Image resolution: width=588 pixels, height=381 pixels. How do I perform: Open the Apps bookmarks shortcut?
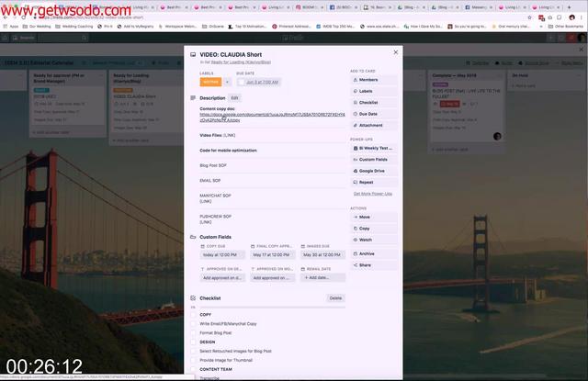pos(11,27)
